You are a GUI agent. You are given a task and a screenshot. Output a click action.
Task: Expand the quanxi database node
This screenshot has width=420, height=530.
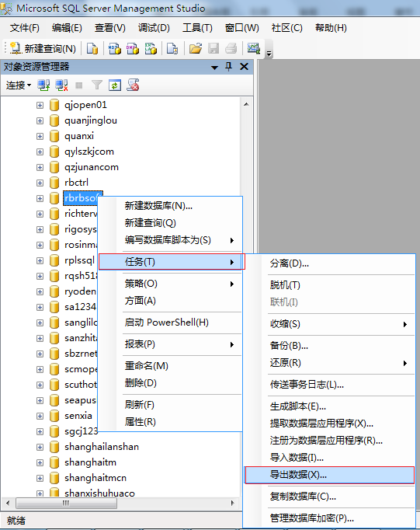[40, 136]
